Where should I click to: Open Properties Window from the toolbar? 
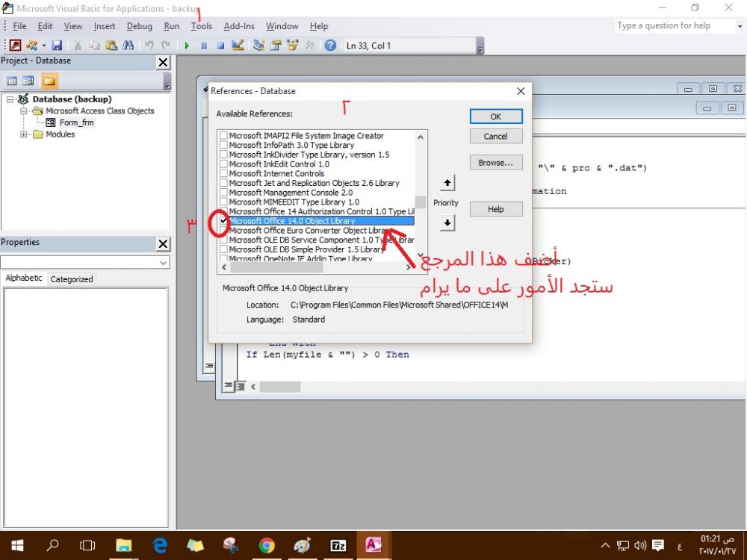click(x=276, y=46)
